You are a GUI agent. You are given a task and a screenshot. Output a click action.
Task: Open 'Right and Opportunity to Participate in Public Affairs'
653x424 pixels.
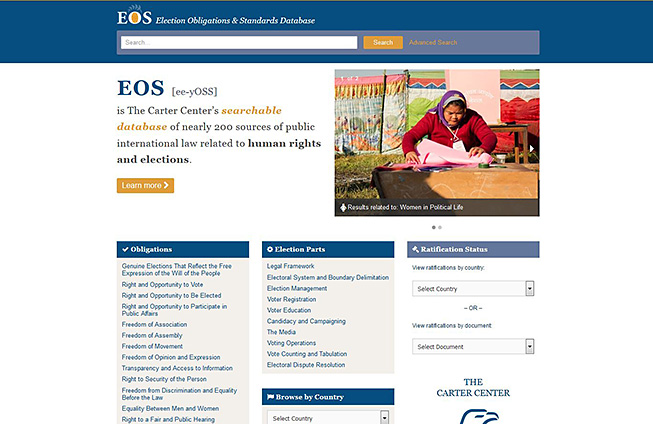click(x=174, y=310)
